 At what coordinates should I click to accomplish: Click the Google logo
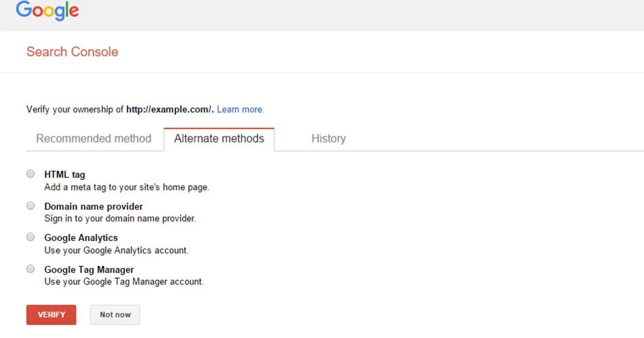pyautogui.click(x=47, y=12)
